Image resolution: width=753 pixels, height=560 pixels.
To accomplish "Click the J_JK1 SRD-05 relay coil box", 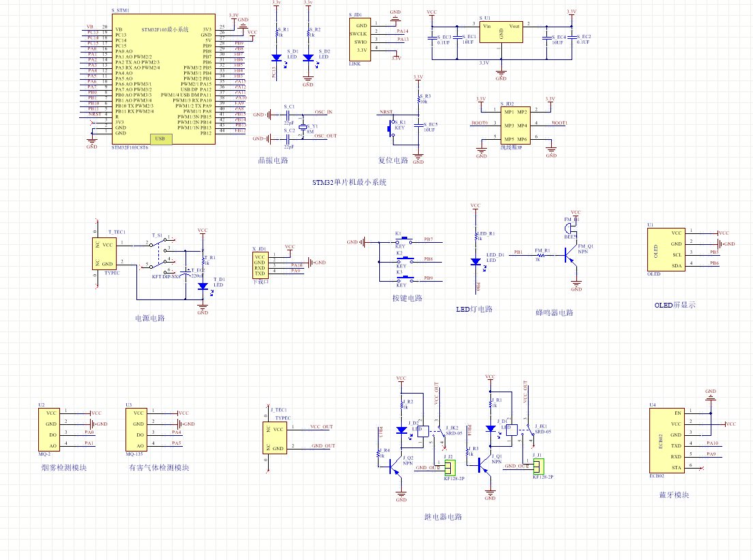I will (512, 430).
